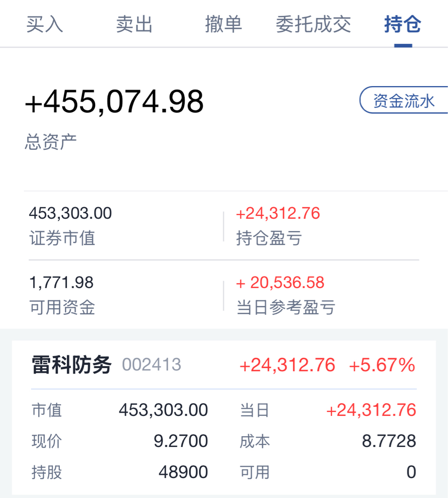This screenshot has height=498, width=448.
Task: Select the 可用 label in 雷科防务 card
Action: pos(255,472)
